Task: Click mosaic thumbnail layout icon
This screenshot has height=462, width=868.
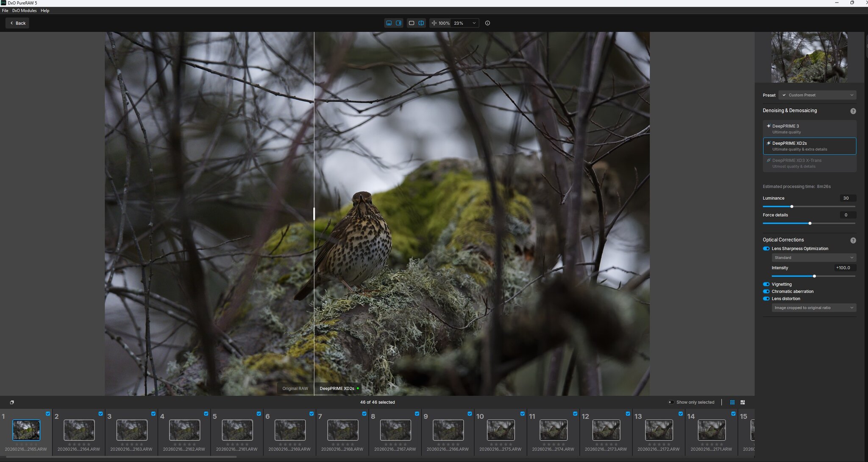Action: pos(743,402)
